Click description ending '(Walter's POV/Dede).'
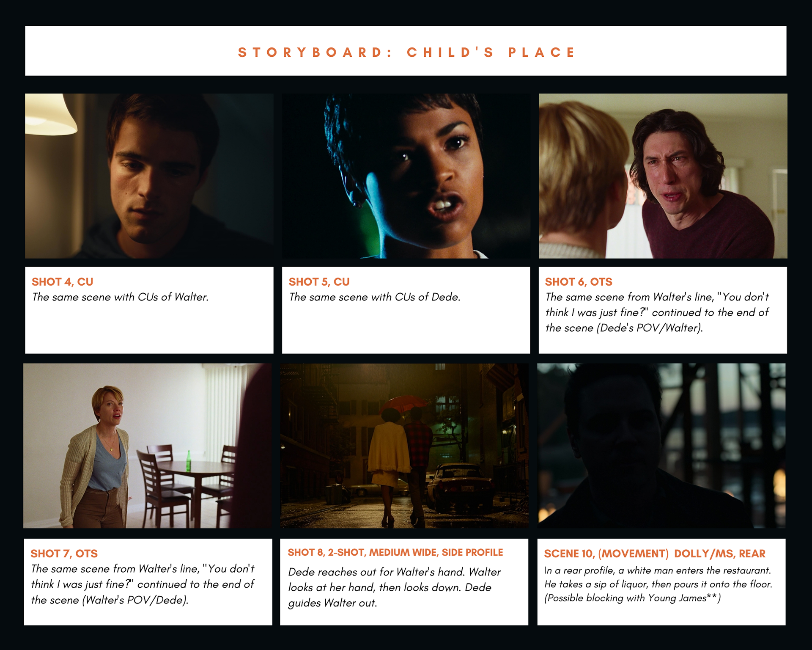 pyautogui.click(x=143, y=584)
